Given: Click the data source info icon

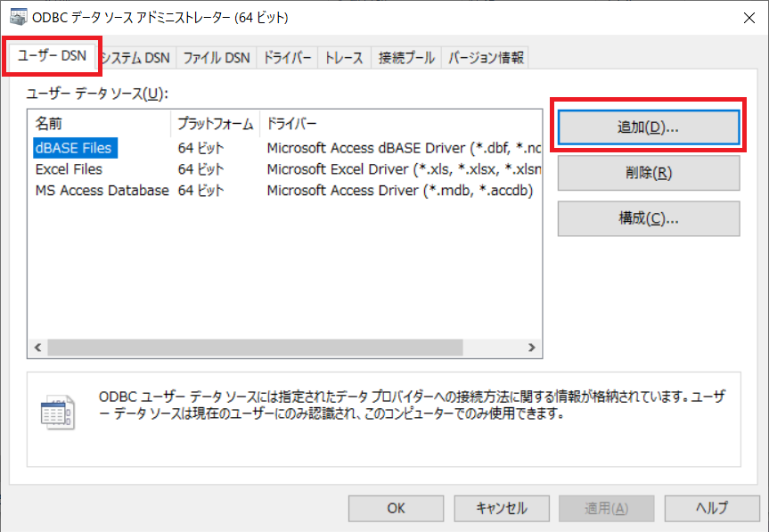Looking at the screenshot, I should click(58, 413).
